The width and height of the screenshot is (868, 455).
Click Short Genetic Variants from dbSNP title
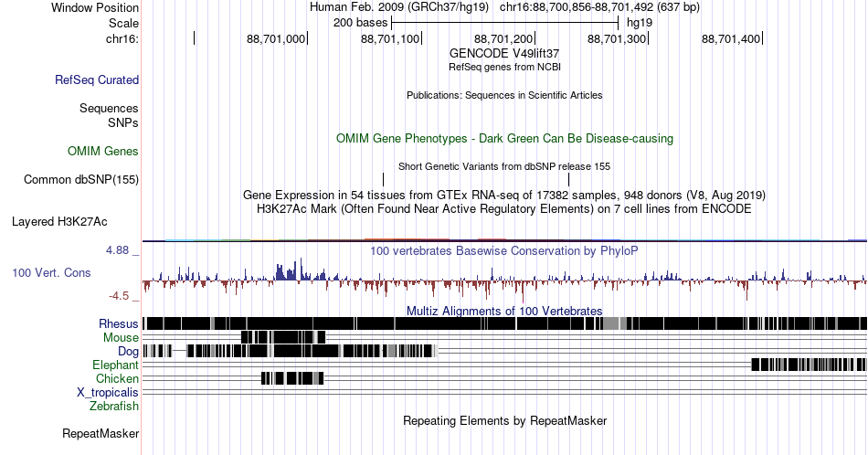(x=504, y=166)
